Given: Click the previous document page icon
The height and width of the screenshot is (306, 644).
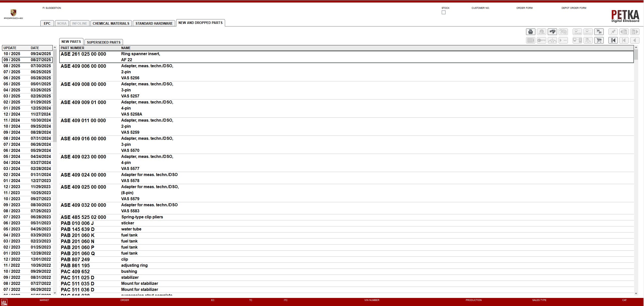Looking at the screenshot, I should click(x=624, y=32).
